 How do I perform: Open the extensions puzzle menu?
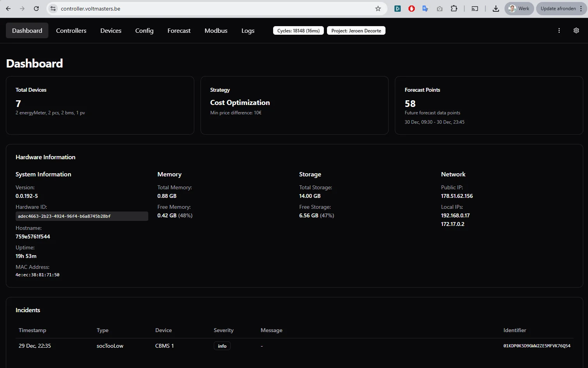[454, 9]
